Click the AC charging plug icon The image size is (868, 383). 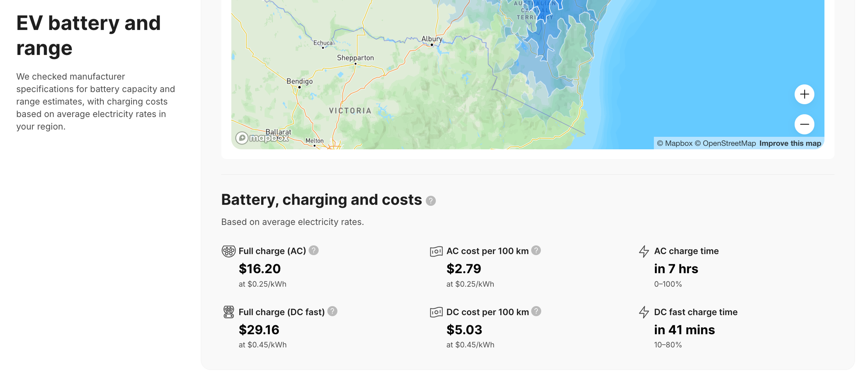point(229,251)
